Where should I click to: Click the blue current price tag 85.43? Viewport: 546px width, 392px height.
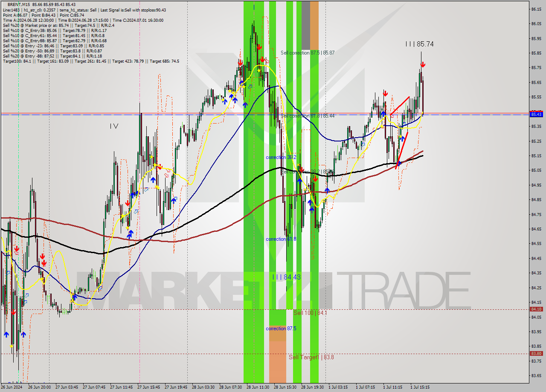(536, 114)
